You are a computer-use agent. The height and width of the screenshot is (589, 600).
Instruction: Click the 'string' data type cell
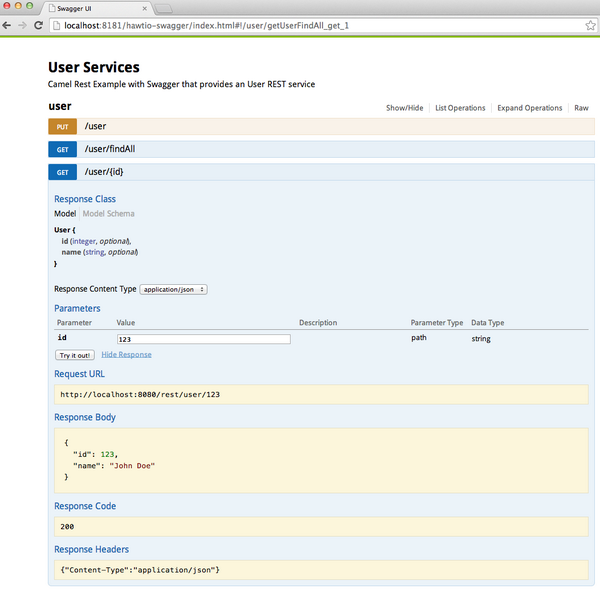click(x=481, y=339)
